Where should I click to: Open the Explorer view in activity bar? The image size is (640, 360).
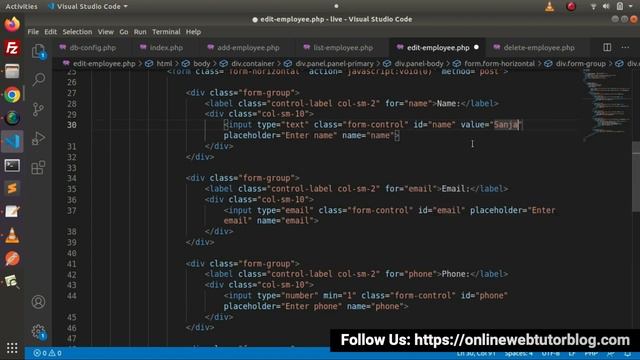click(x=38, y=52)
